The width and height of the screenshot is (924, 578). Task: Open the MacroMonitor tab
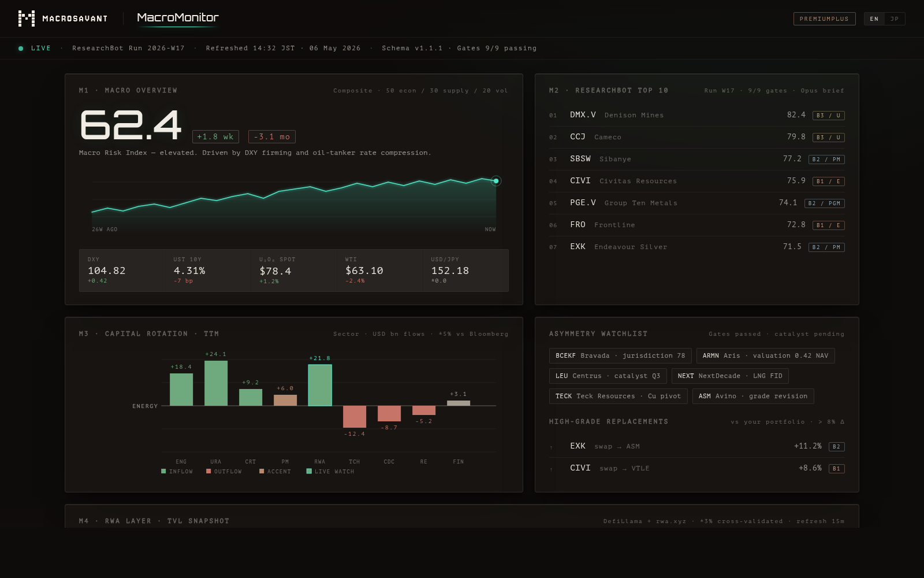(x=178, y=18)
